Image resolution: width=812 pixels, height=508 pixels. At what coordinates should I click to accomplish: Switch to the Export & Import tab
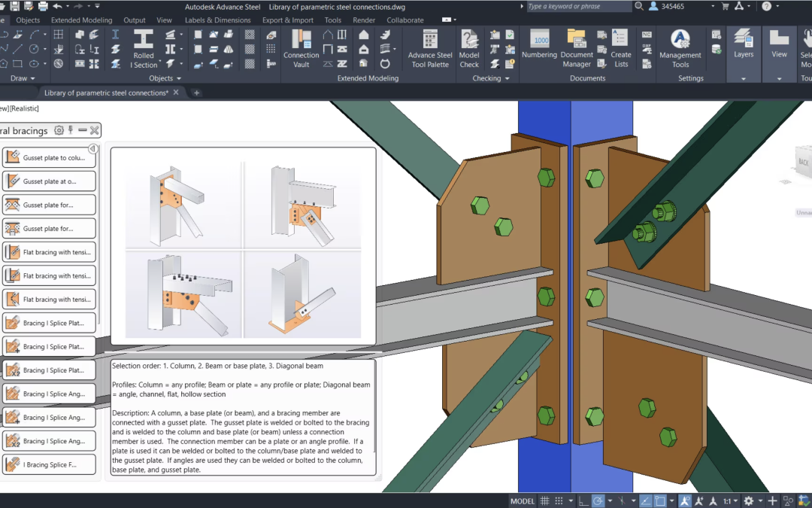(287, 20)
